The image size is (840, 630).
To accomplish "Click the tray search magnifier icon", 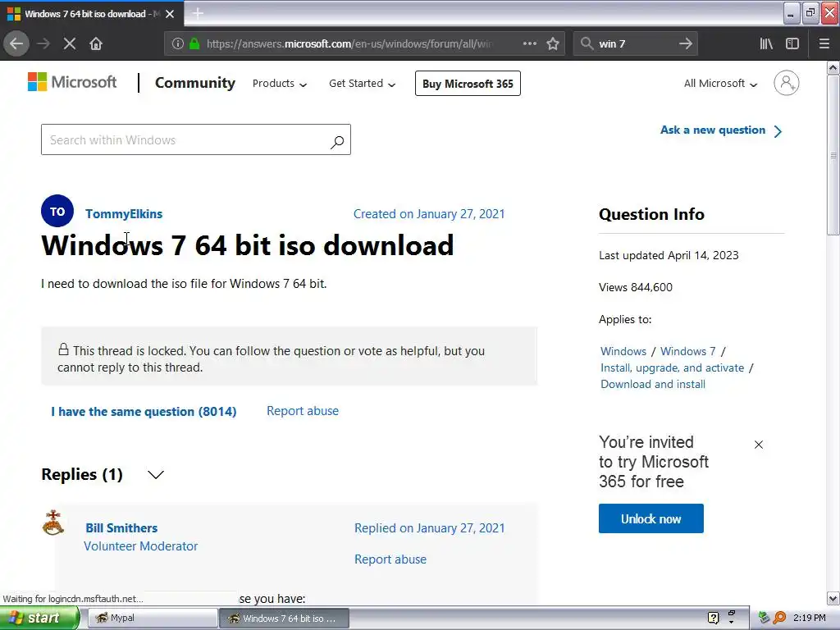I will [x=779, y=618].
